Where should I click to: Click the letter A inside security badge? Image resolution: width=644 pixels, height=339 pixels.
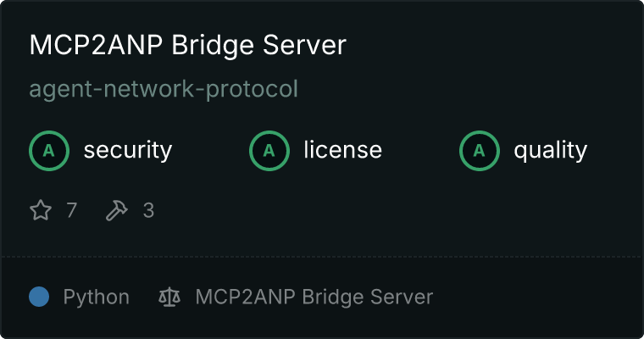click(x=49, y=151)
